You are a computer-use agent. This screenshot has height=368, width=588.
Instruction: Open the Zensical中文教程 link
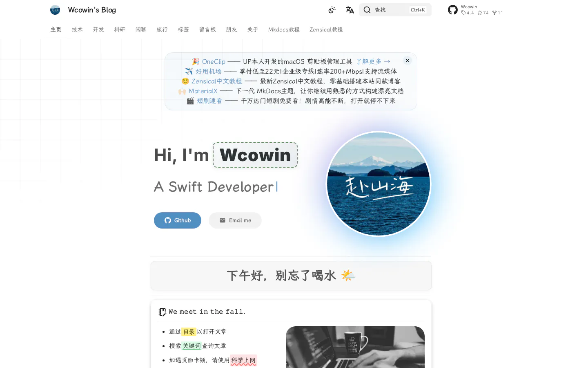[217, 81]
